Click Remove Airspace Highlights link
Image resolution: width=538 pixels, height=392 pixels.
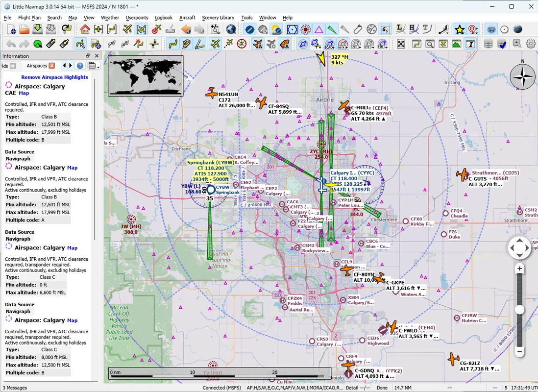[54, 77]
